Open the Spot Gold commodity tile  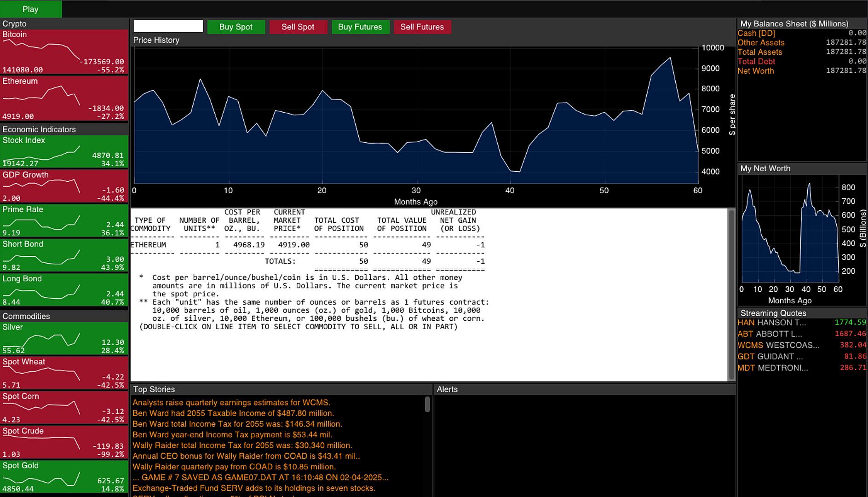pyautogui.click(x=64, y=477)
